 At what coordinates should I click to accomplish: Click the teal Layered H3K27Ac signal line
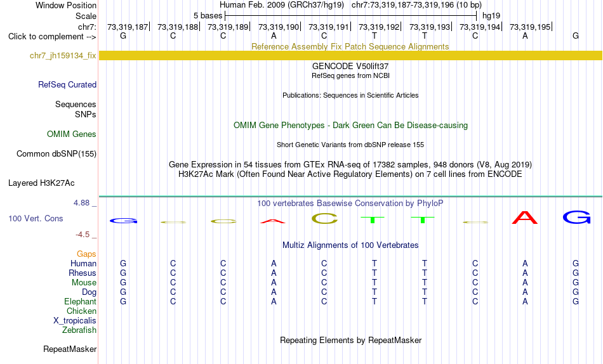pyautogui.click(x=350, y=197)
